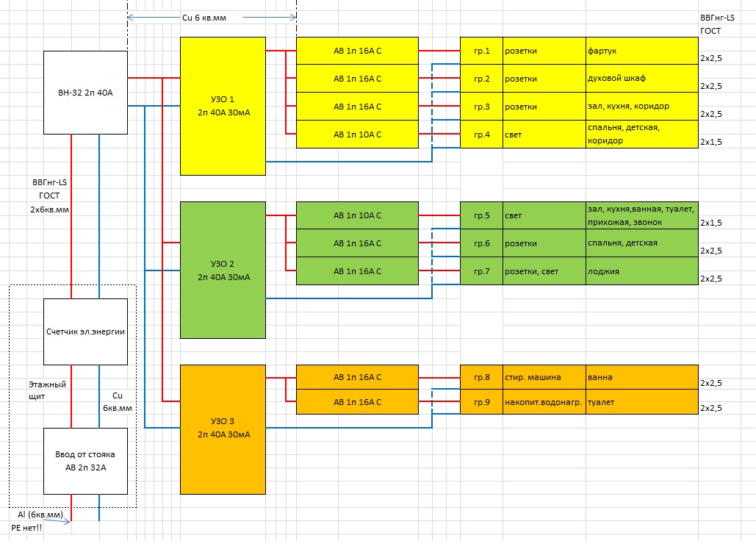Viewport: 756px width, 541px height.
Task: Select the гр.1 cell
Action: coord(481,51)
